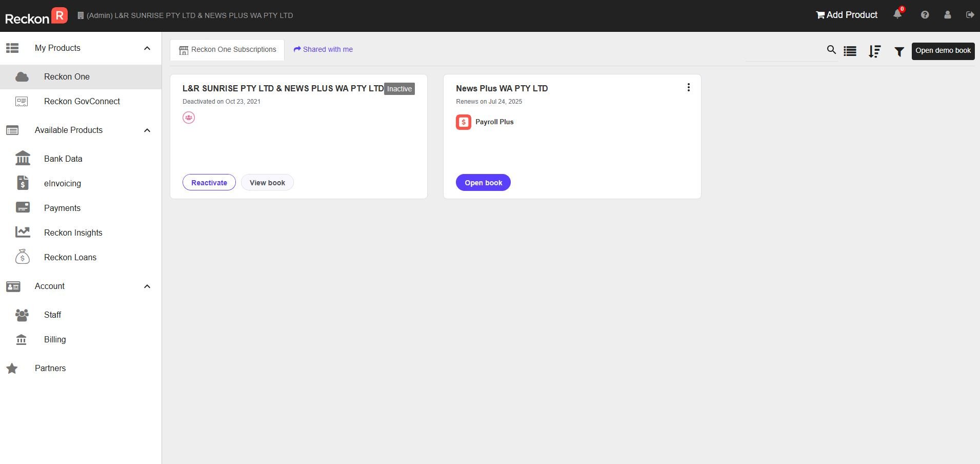Open the filter funnel icon
The height and width of the screenshot is (464, 980).
899,51
